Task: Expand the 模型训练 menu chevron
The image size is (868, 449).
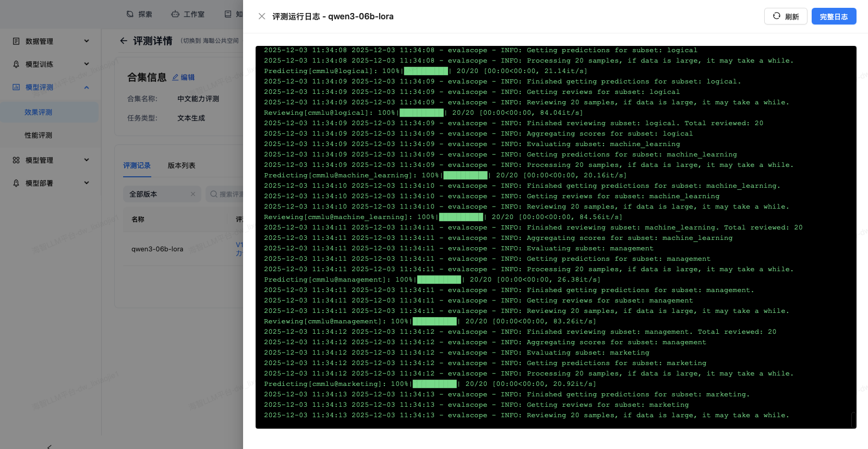Action: (x=87, y=64)
